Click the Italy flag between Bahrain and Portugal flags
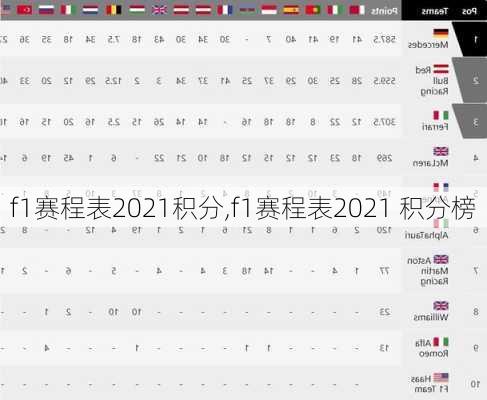Screen dimensions: 487x400 (334, 10)
